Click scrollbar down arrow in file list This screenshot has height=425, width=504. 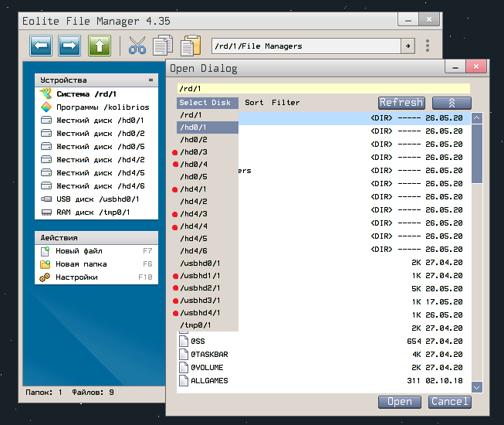476,386
